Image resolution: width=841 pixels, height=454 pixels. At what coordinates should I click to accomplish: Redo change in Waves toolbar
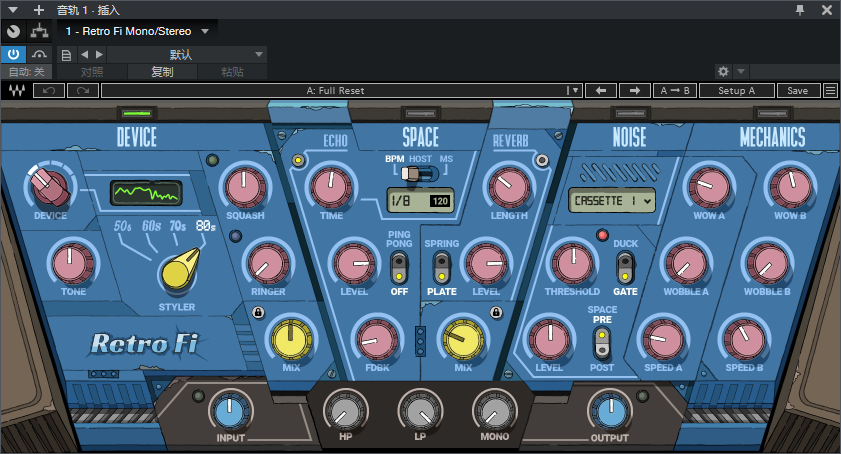pos(83,91)
